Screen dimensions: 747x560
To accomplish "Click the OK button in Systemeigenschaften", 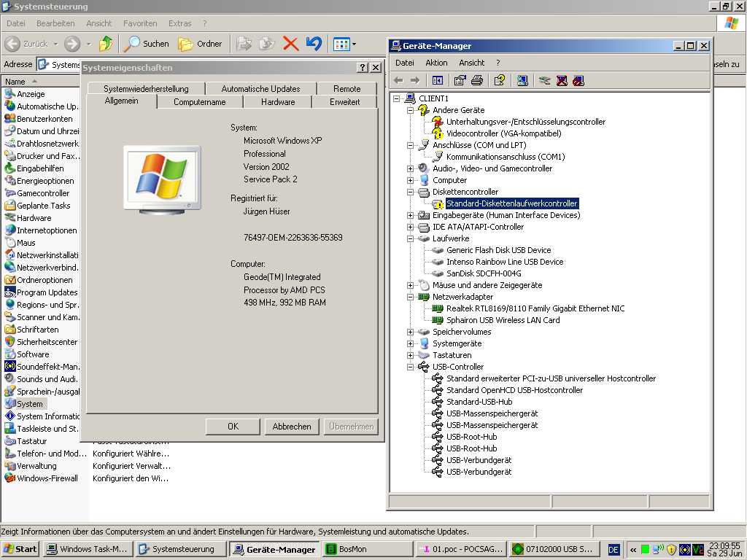I will point(233,427).
